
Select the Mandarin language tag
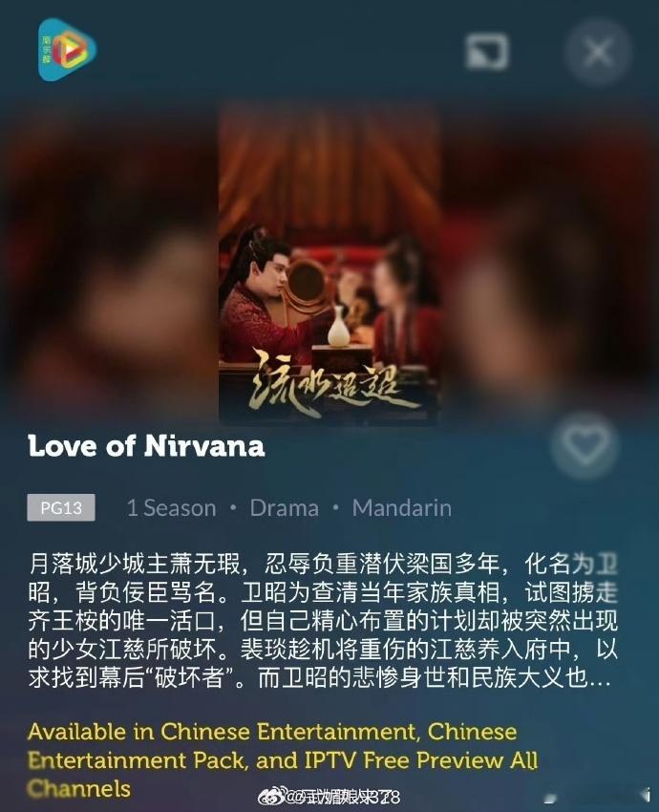click(x=402, y=508)
